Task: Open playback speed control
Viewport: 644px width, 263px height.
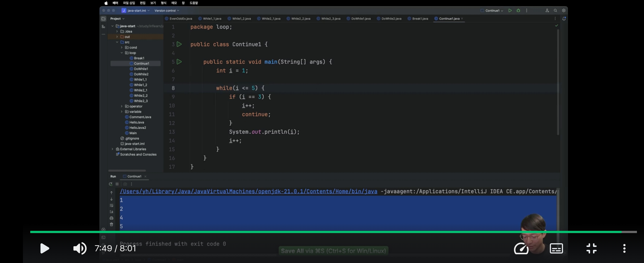Action: (x=521, y=248)
